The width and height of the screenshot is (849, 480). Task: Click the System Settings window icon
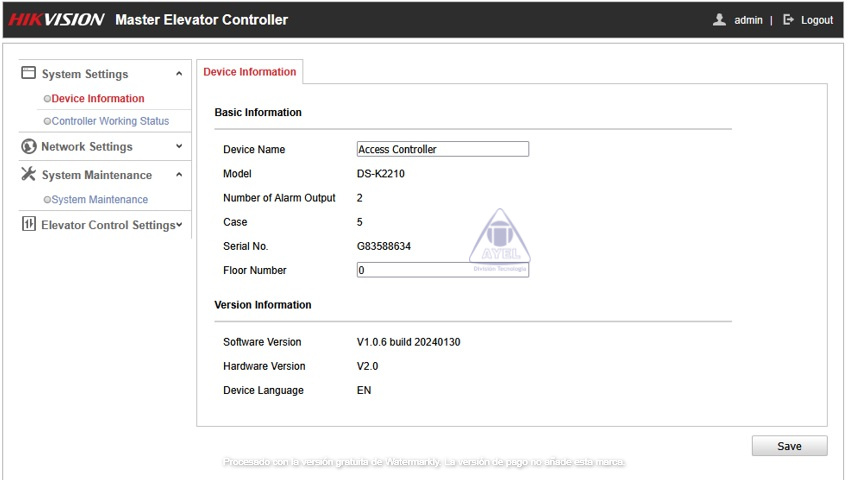coord(28,74)
